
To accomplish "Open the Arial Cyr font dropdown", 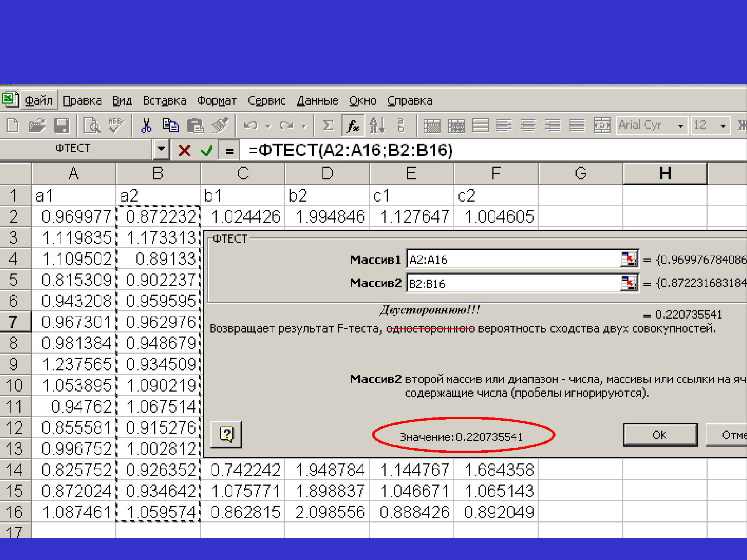I will (x=681, y=126).
